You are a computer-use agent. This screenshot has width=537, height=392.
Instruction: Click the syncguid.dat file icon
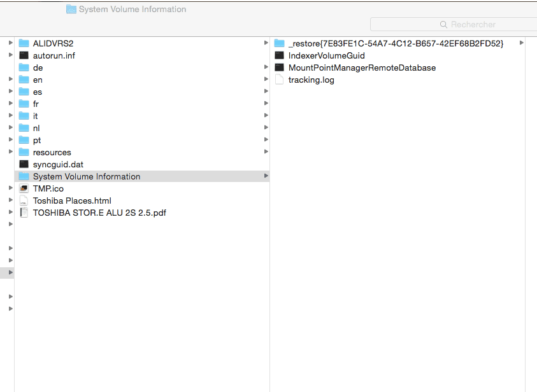[x=24, y=164]
